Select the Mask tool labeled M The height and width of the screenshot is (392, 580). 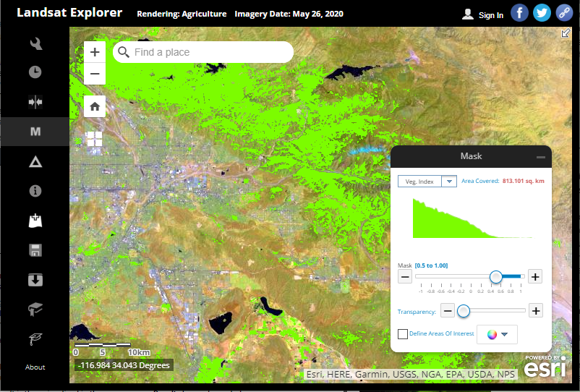click(35, 132)
